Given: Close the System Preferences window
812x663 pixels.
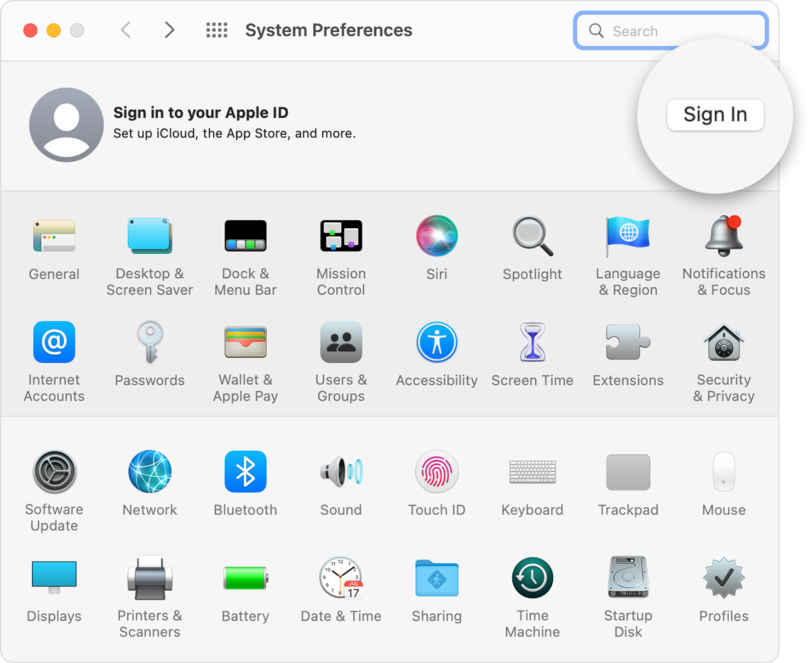Looking at the screenshot, I should point(30,30).
